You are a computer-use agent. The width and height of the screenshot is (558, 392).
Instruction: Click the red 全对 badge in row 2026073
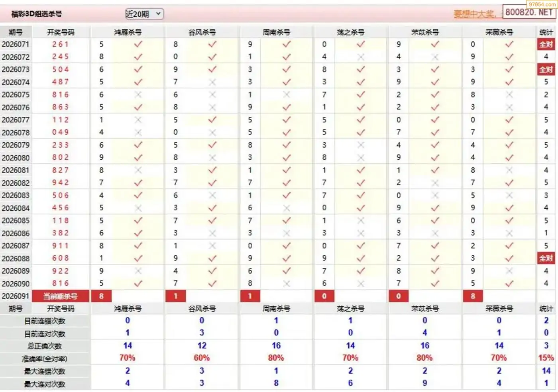(546, 70)
